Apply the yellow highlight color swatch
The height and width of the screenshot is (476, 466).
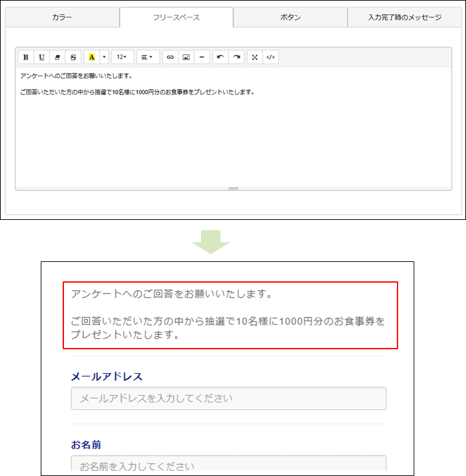pyautogui.click(x=91, y=57)
